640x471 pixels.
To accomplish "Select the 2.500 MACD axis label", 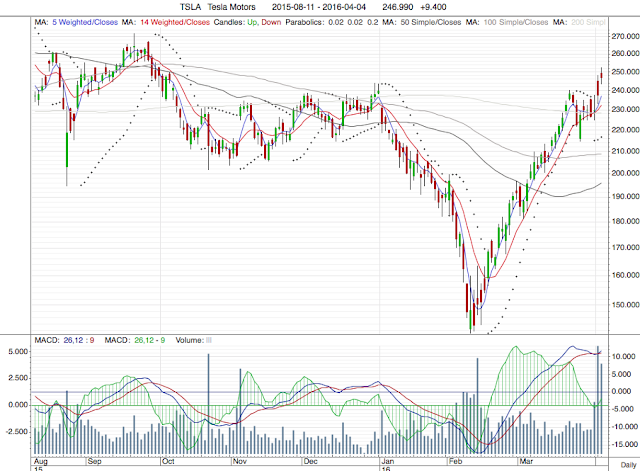I will tap(18, 378).
